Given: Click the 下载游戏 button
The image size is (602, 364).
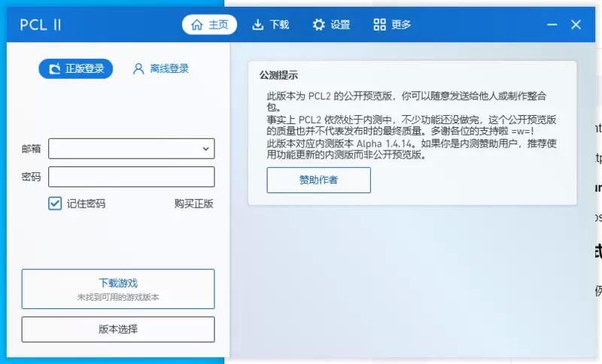Looking at the screenshot, I should click(118, 289).
